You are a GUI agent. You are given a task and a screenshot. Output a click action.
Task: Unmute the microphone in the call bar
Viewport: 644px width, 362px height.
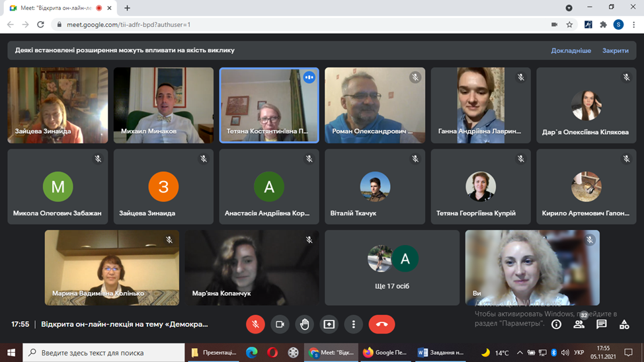(255, 324)
